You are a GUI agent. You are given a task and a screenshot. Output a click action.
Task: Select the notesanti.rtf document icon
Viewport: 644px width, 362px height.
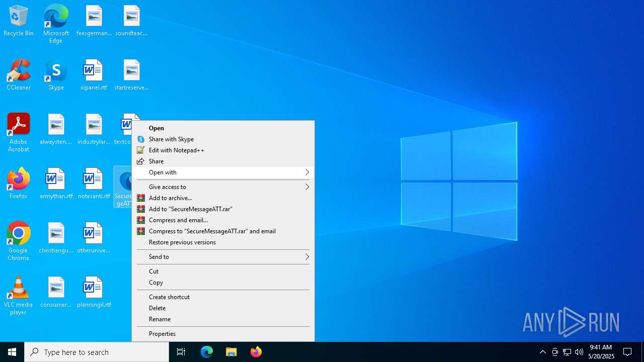coord(94,184)
